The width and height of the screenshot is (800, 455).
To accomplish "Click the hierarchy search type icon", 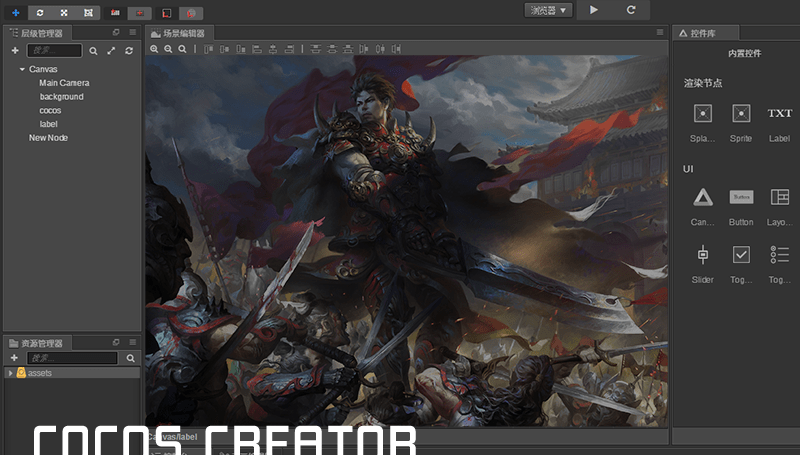I will (93, 50).
